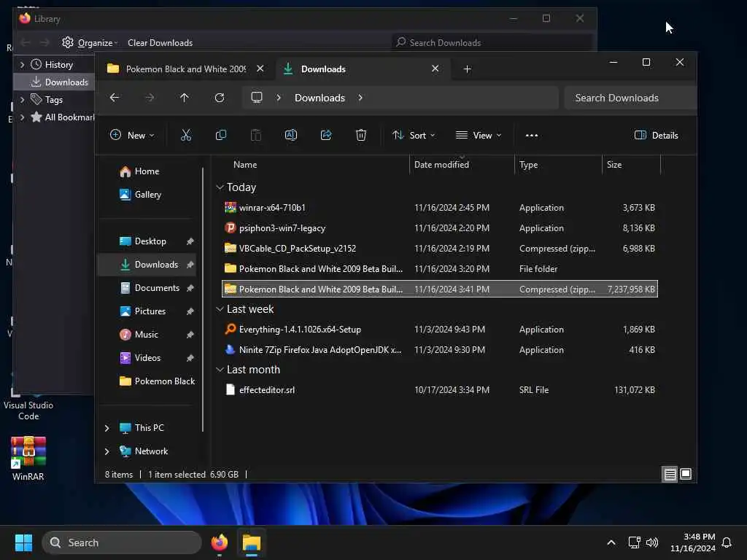The height and width of the screenshot is (560, 747).
Task: Add a new Explorer tab with plus
Action: 468,69
